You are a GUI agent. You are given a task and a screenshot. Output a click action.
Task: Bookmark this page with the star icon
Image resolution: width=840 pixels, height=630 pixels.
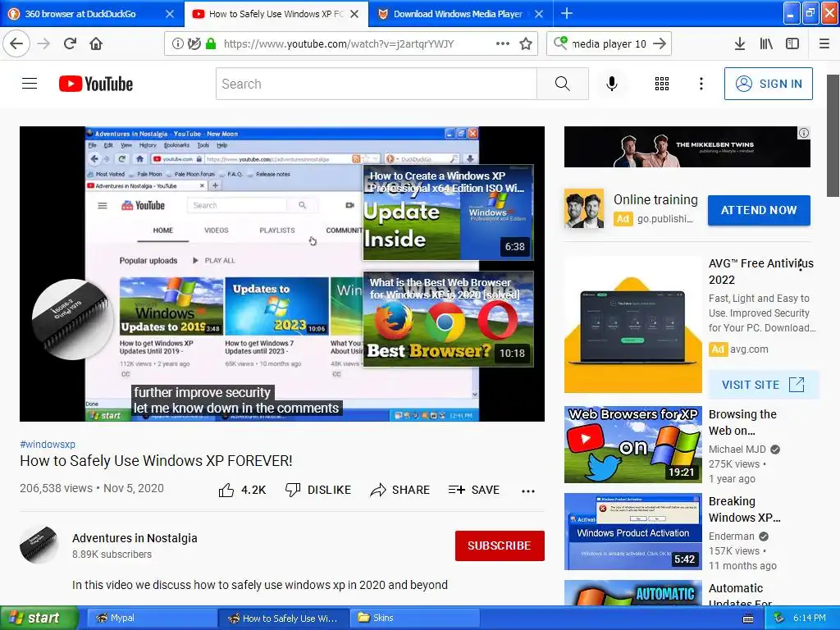[526, 44]
